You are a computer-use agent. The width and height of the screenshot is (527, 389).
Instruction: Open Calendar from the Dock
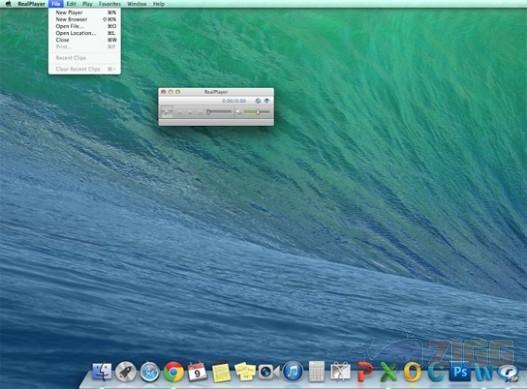[x=197, y=372]
